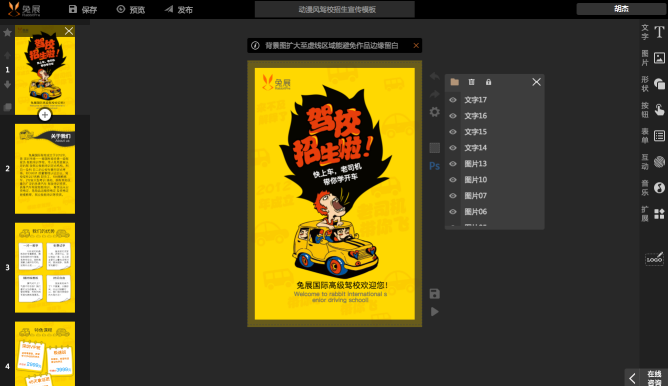Hide the 图片06 layer
Screen dimensions: 668x386
point(453,212)
